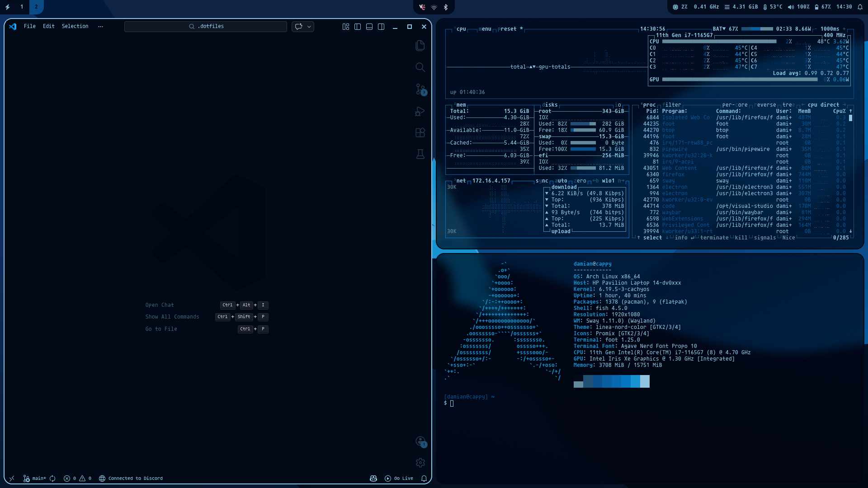Open Source Control view with badge
The image size is (868, 488).
pyautogui.click(x=420, y=89)
